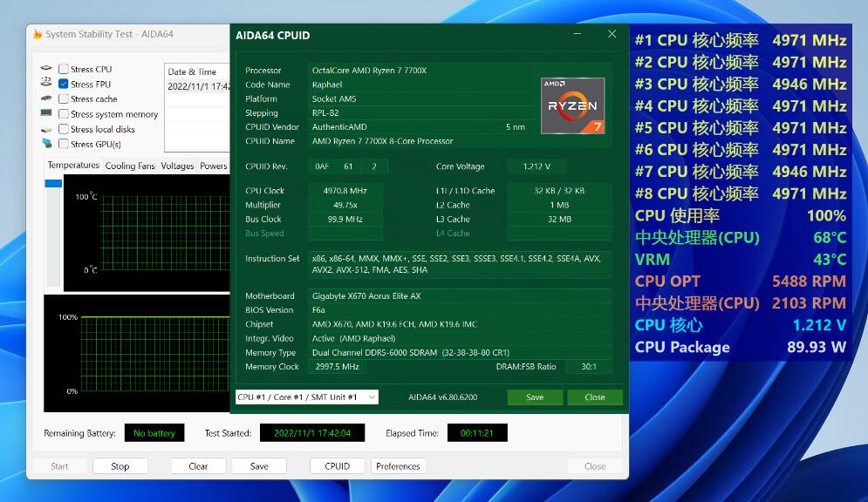
Task: Switch to the Voltages tab
Action: 177,166
